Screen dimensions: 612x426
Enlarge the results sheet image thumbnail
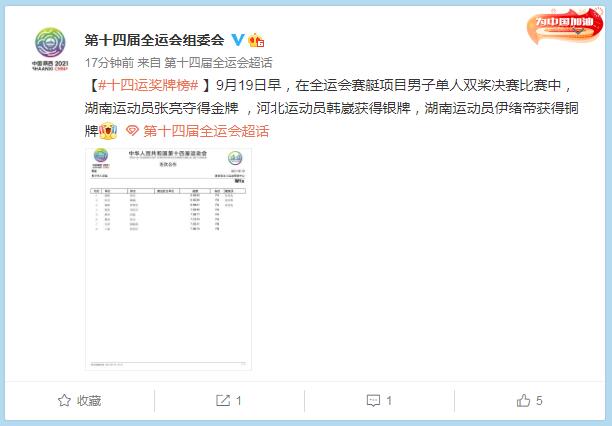coord(168,258)
